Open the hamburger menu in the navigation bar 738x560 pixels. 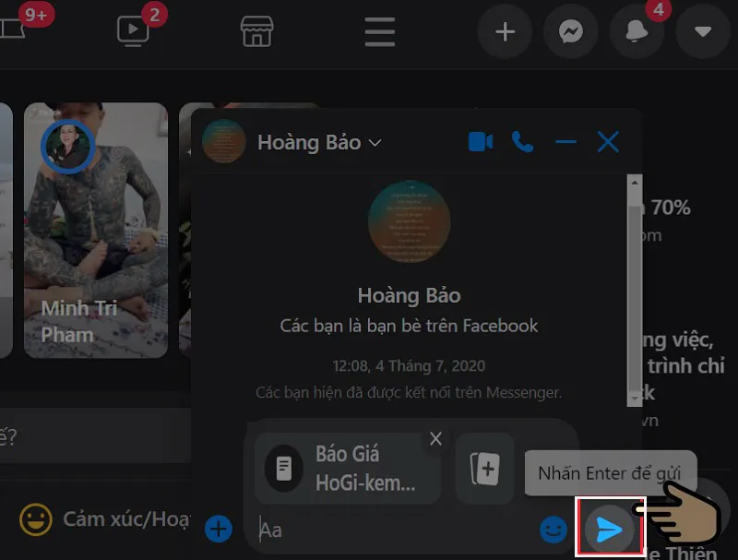[379, 30]
